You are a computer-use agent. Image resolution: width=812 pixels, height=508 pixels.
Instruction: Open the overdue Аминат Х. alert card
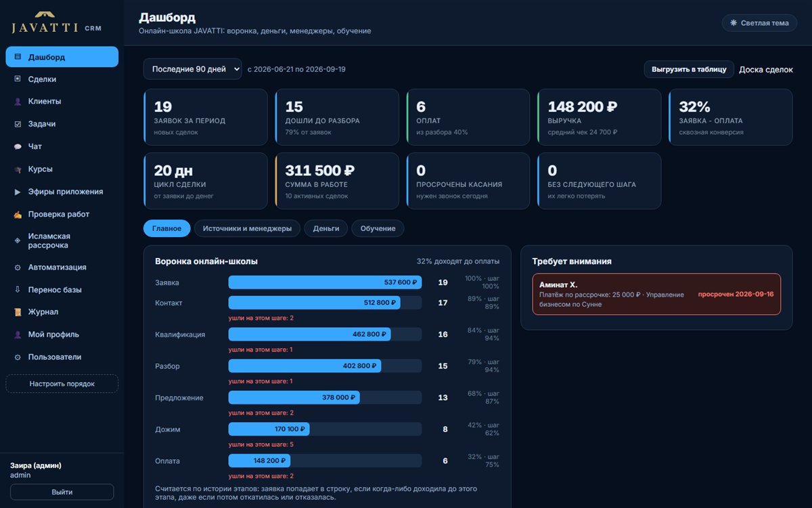point(656,294)
